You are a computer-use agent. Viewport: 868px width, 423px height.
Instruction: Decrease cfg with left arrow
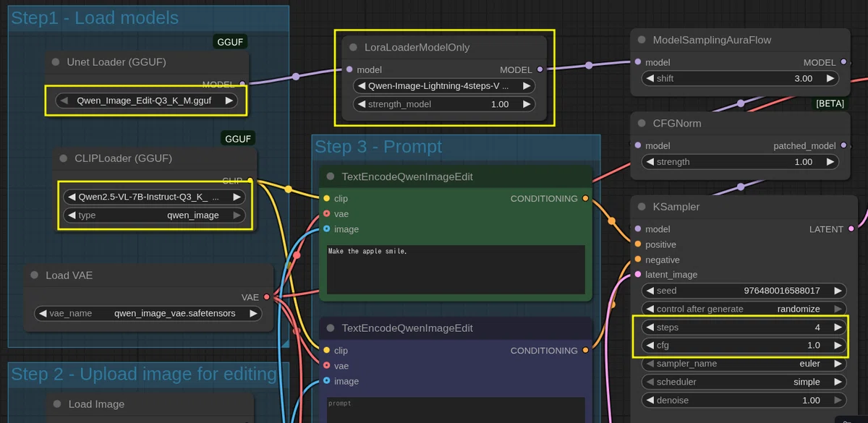click(x=649, y=346)
